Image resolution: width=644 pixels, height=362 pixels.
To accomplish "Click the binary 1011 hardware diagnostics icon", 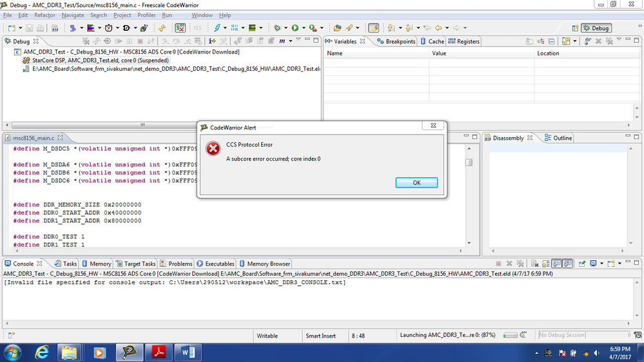I will pyautogui.click(x=234, y=28).
